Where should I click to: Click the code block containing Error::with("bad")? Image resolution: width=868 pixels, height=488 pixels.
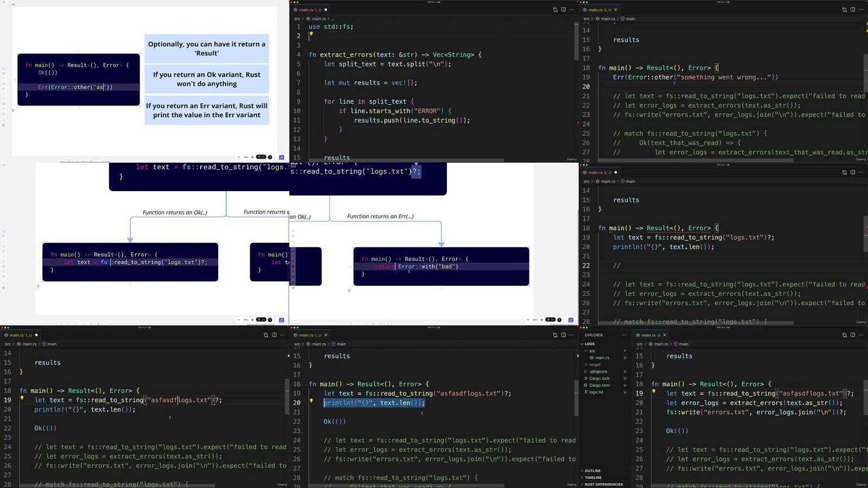[x=441, y=267]
